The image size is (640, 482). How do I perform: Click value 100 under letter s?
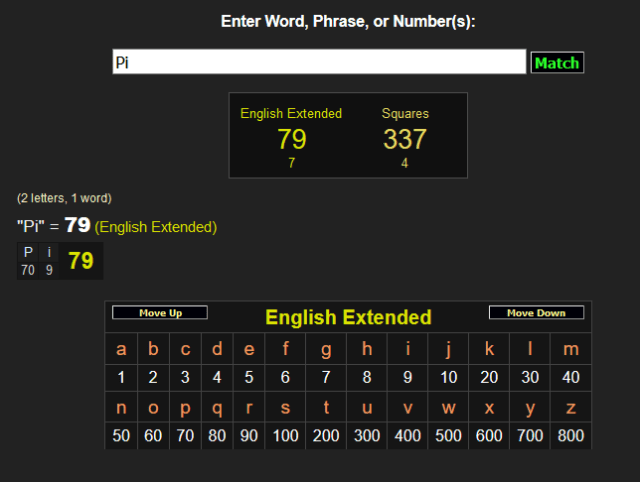pos(285,436)
